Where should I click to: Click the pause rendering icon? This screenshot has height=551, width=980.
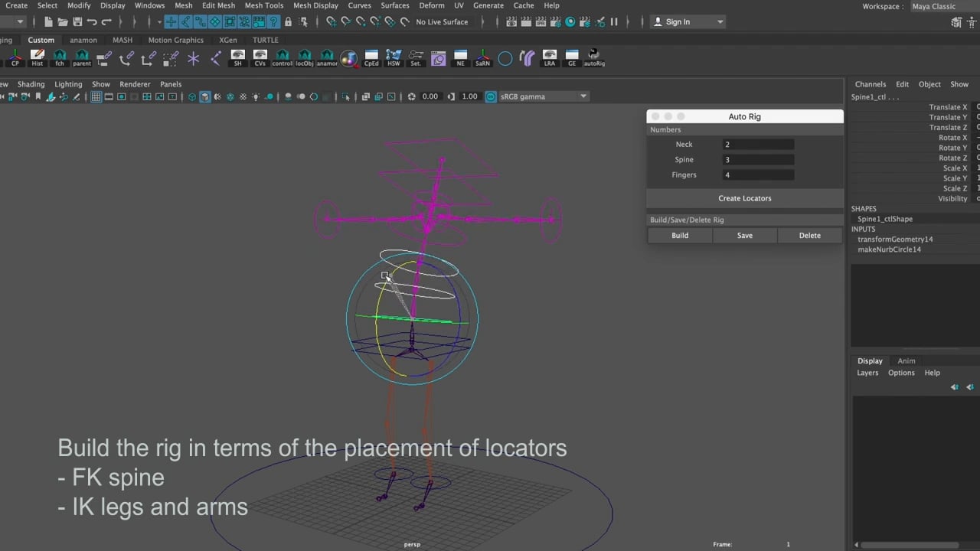(x=613, y=21)
